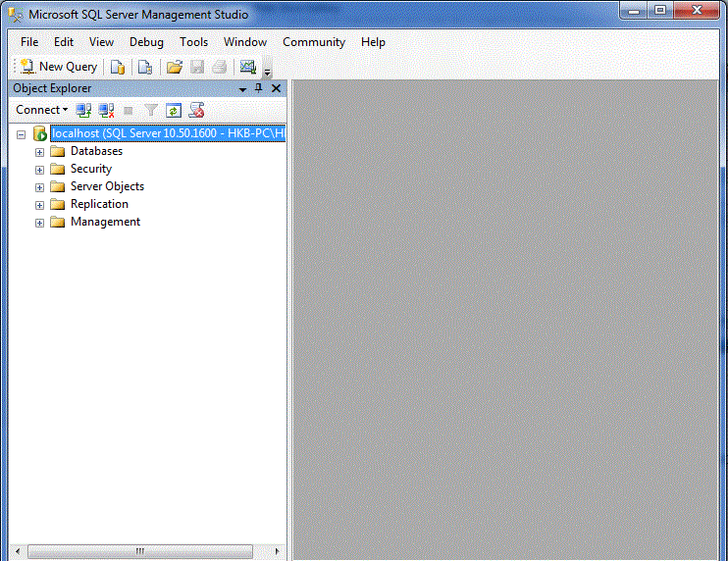Open File folder icon in toolbar

click(175, 68)
